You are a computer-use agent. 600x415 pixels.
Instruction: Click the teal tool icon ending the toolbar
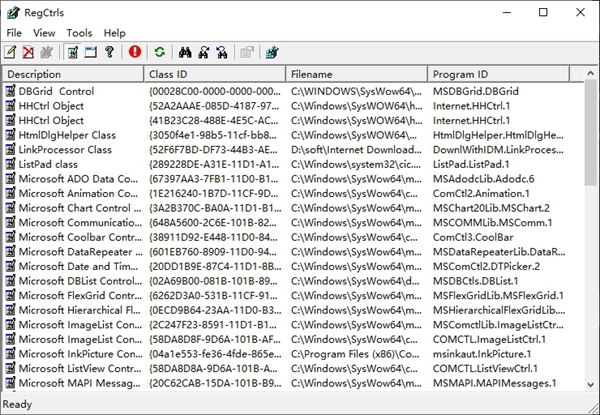pyautogui.click(x=272, y=52)
